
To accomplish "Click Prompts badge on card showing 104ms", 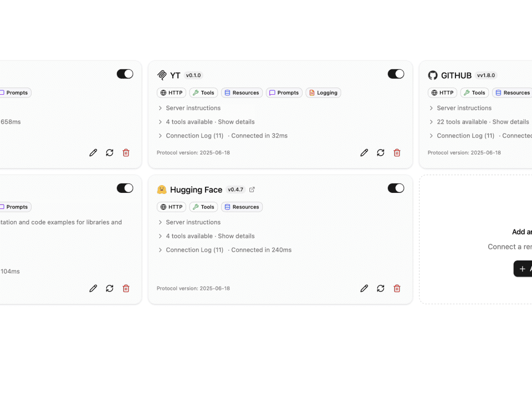I will (15, 207).
